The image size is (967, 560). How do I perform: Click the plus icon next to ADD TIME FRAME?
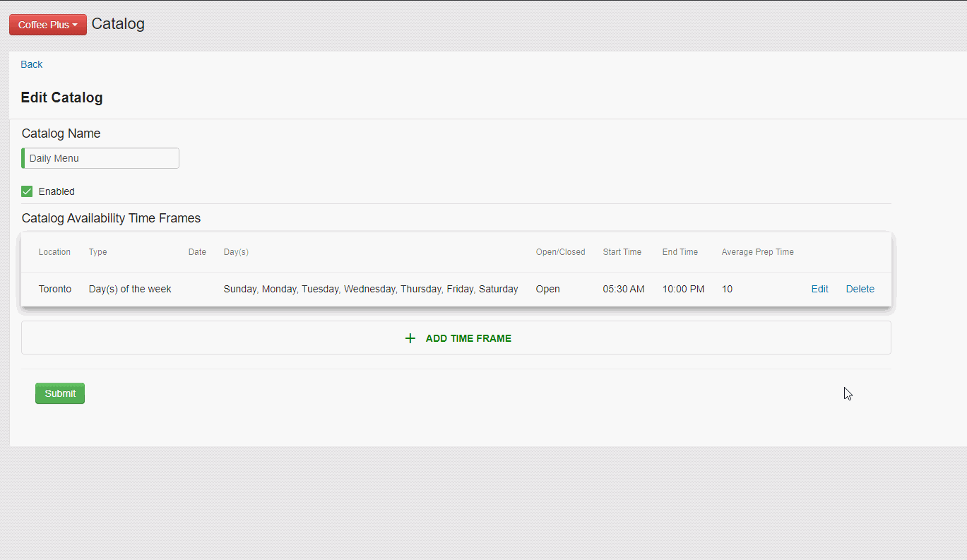(410, 338)
